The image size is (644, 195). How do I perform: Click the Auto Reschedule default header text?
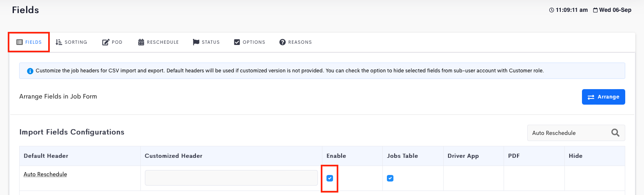(x=45, y=174)
